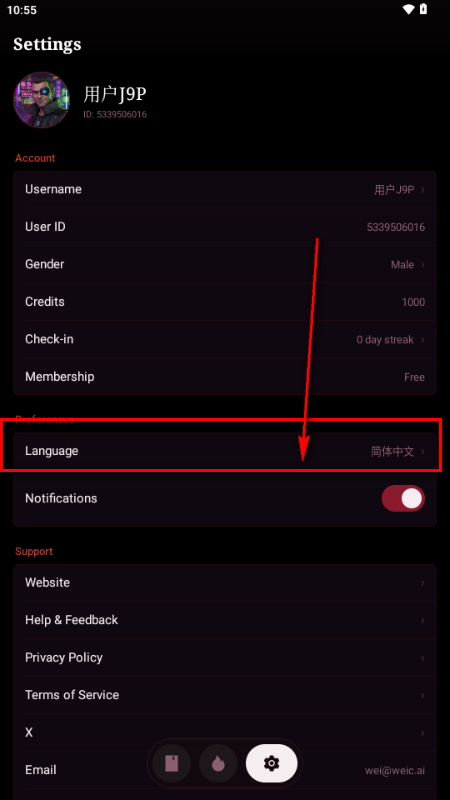Viewport: 450px width, 800px height.
Task: Open the Language setting row
Action: [x=225, y=451]
